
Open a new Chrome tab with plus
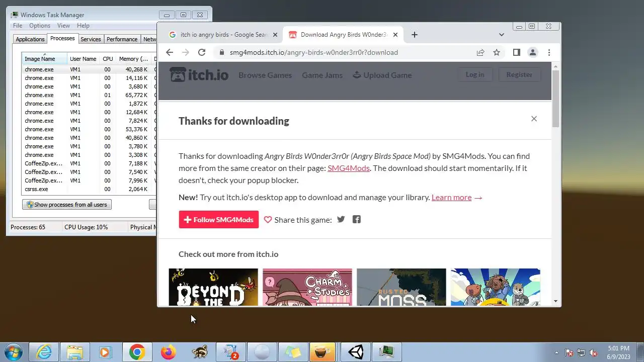(x=414, y=35)
